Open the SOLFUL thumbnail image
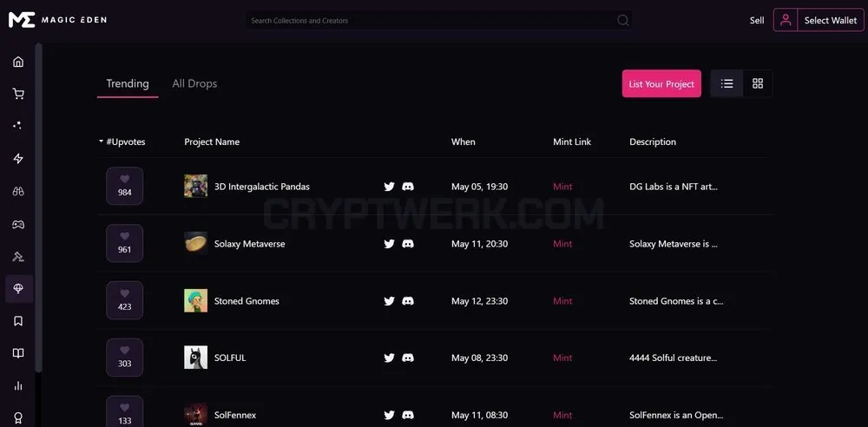Screen dimensions: 868x427 click(196, 358)
